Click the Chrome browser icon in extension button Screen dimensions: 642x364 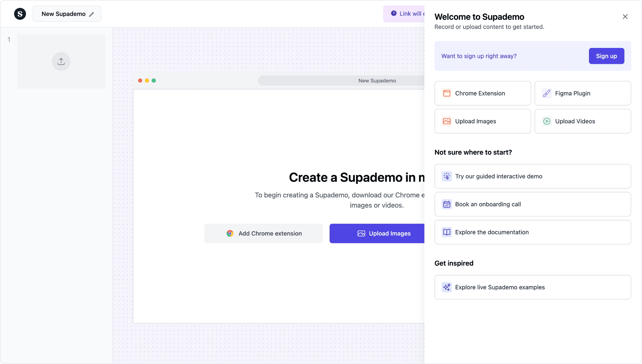[x=230, y=233]
